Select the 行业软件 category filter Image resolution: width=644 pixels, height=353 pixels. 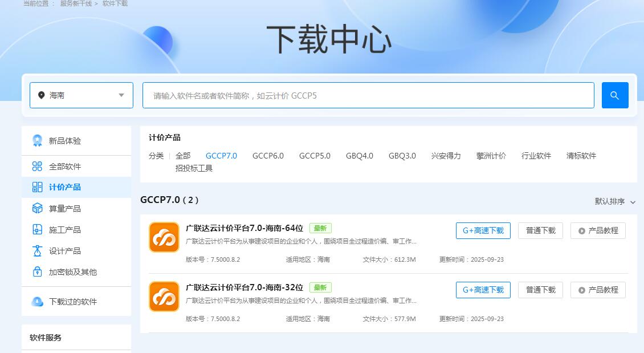(536, 156)
